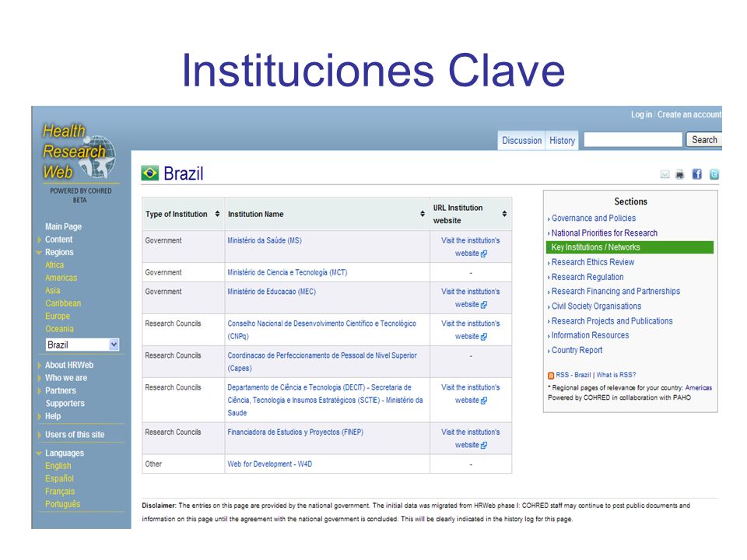Open the Brazil country dropdown
This screenshot has width=747, height=560.
click(x=82, y=345)
